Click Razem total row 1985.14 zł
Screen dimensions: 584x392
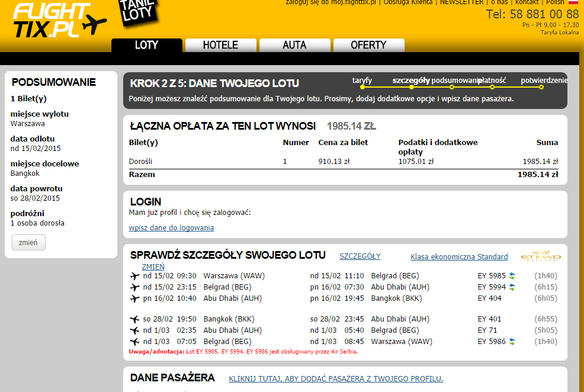[x=344, y=175]
